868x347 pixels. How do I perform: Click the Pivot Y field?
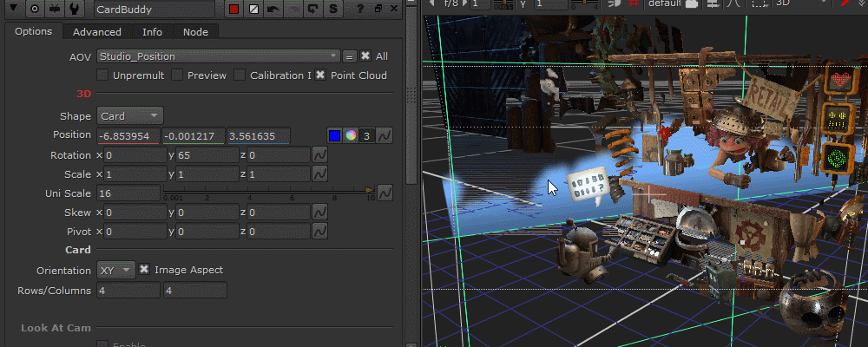click(x=207, y=232)
